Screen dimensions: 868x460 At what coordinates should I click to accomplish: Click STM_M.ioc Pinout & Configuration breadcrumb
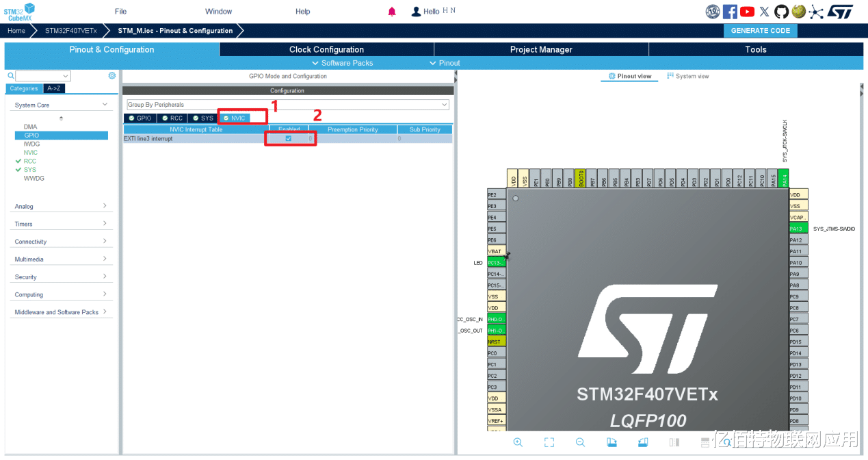click(x=175, y=31)
